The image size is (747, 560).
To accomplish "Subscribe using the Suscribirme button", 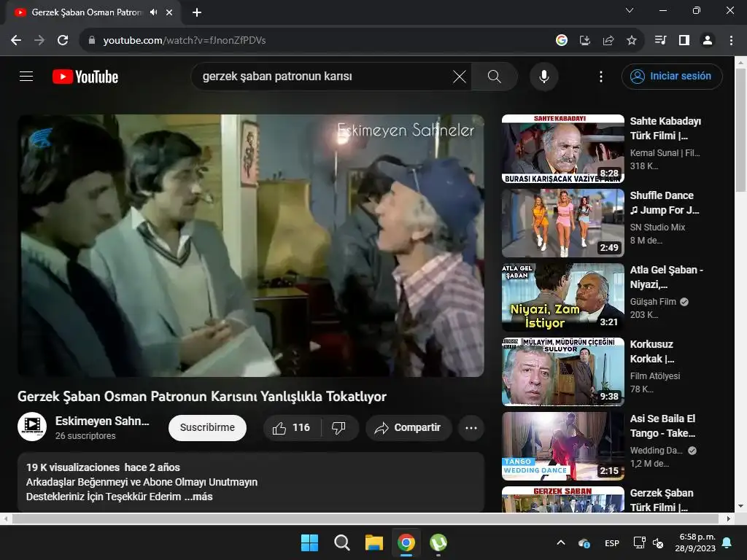I will point(207,427).
